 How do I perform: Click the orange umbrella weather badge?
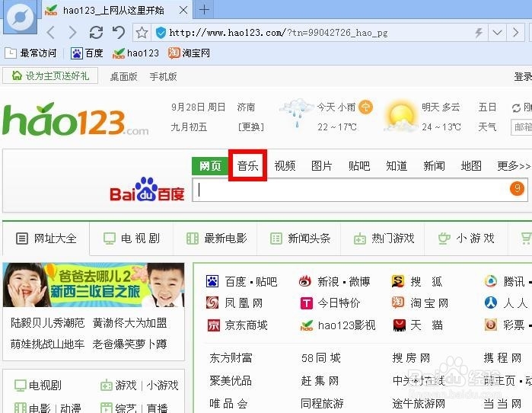[366, 107]
